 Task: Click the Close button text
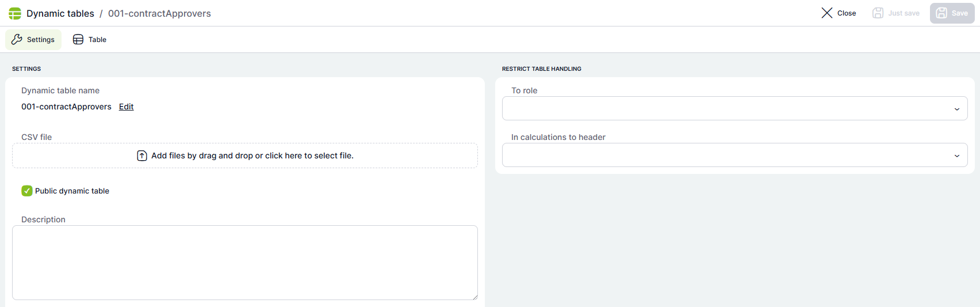tap(846, 13)
